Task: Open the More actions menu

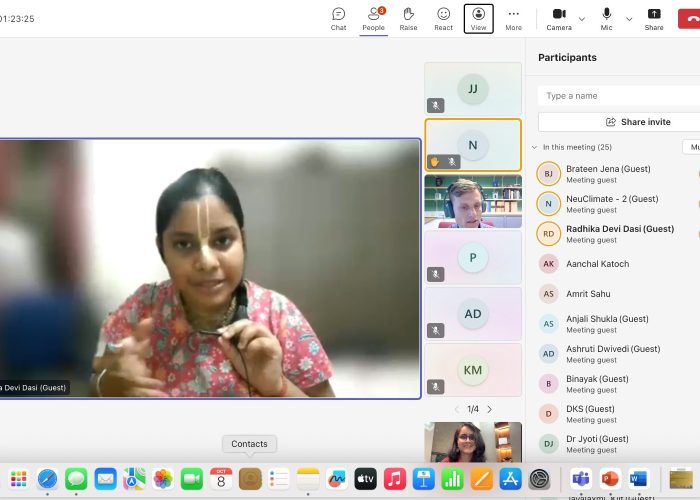Action: click(x=513, y=19)
